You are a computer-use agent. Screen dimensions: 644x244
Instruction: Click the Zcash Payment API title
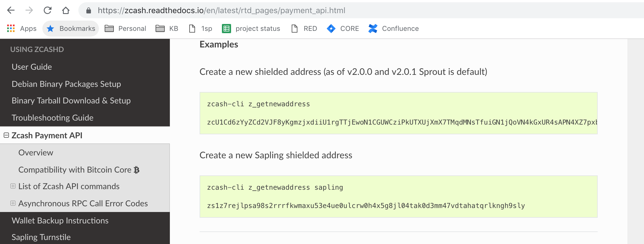coord(47,135)
